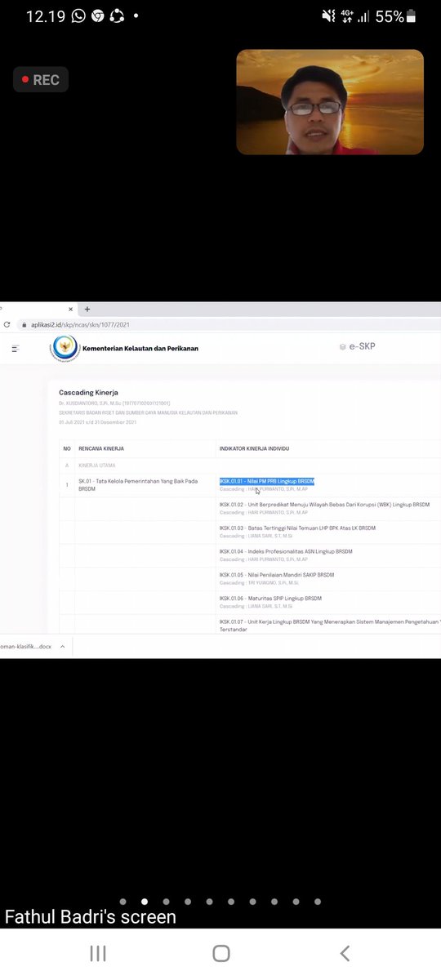Click IKSK.01.07 Unit Kerja Lingkup BRSDM row
The height and width of the screenshot is (980, 441).
(x=330, y=626)
